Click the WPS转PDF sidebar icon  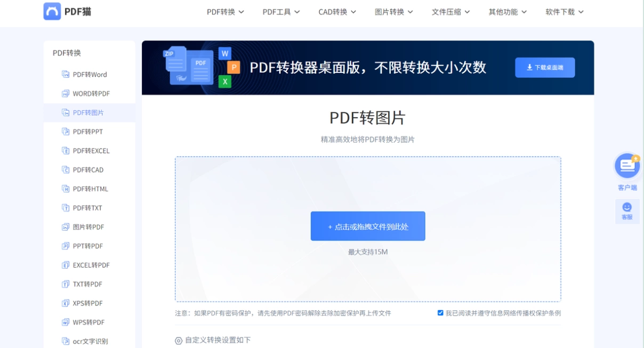tap(66, 322)
